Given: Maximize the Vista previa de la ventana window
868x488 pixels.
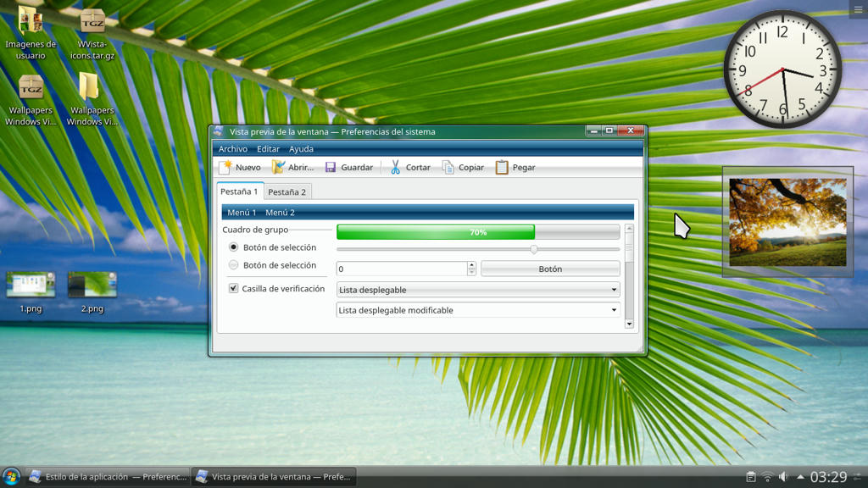Looking at the screenshot, I should [609, 130].
